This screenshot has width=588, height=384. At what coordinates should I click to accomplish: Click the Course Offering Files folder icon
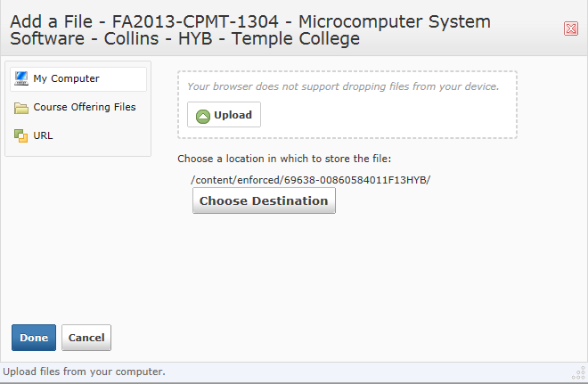[21, 108]
